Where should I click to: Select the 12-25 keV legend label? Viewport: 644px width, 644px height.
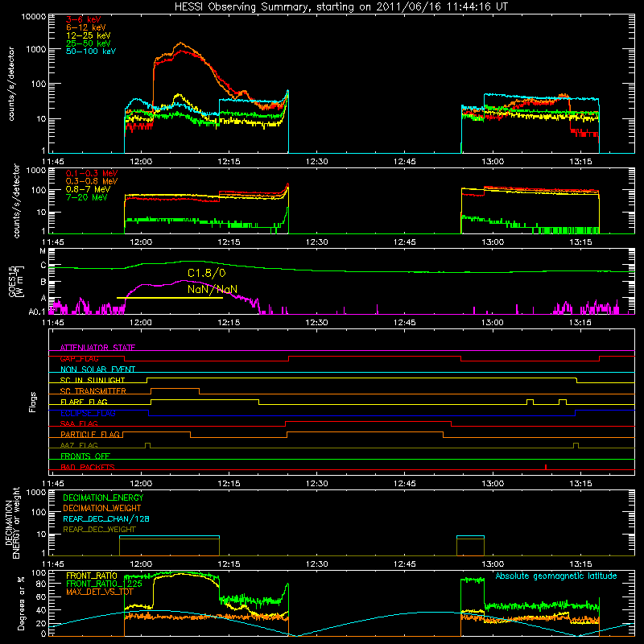tap(89, 35)
